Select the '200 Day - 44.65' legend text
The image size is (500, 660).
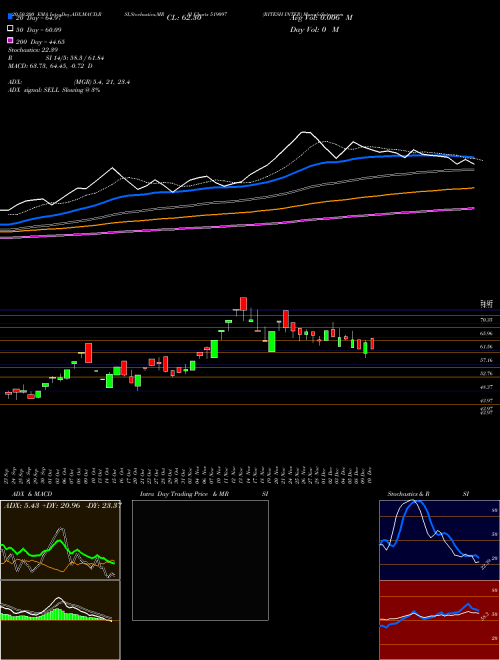41,42
